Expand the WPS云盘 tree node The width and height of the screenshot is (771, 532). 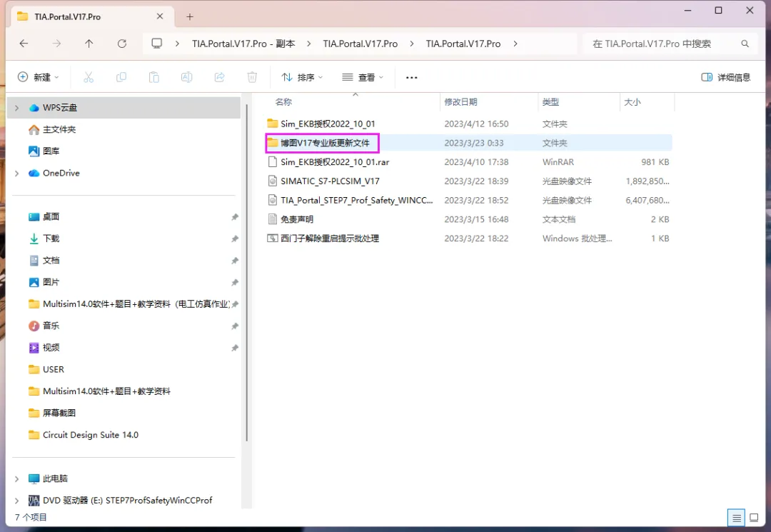click(16, 108)
